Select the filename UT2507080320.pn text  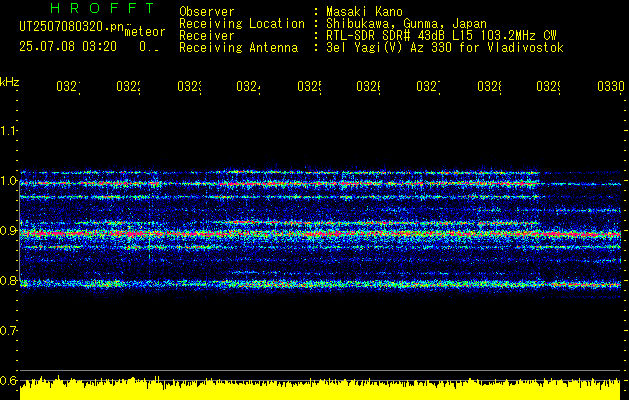[x=72, y=27]
